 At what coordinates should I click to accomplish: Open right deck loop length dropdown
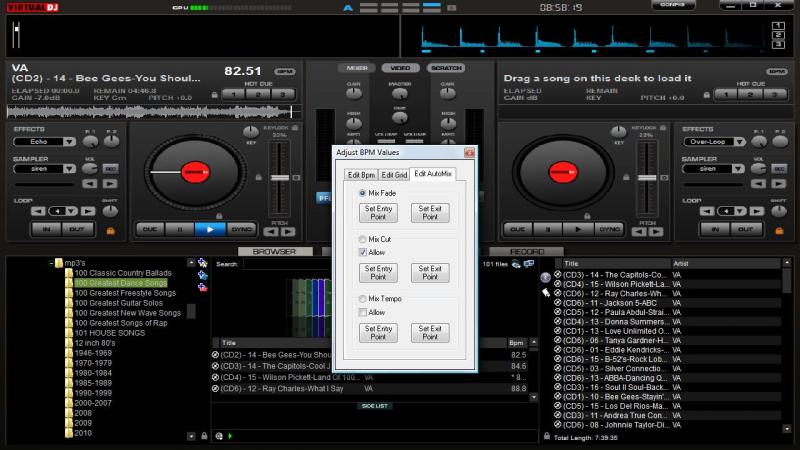coord(740,211)
